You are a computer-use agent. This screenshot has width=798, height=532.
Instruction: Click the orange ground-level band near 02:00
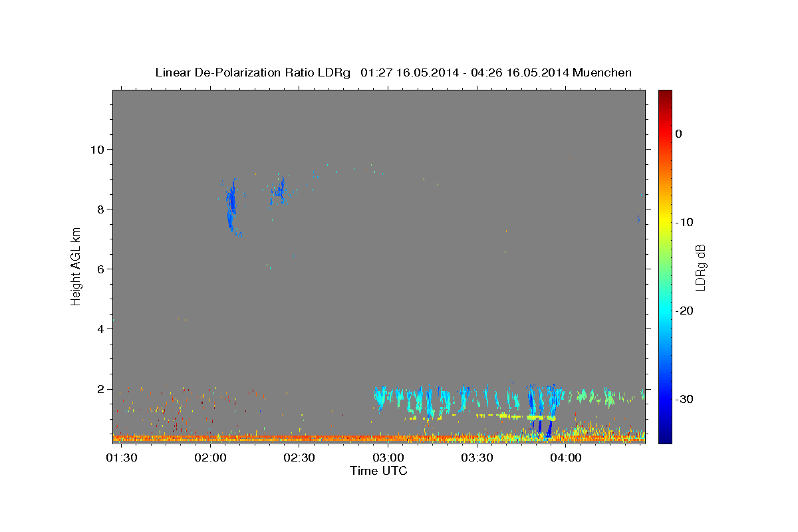211,438
